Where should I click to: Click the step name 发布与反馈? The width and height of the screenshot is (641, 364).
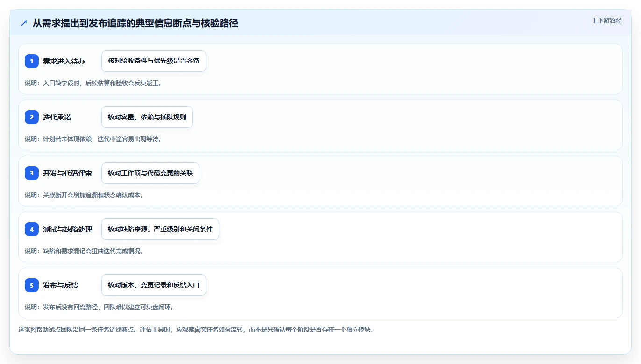click(60, 285)
